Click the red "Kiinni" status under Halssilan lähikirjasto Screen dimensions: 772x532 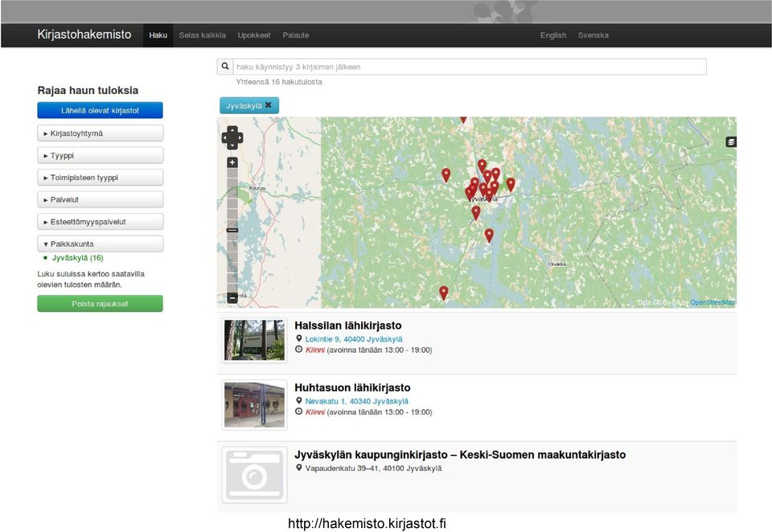pyautogui.click(x=314, y=350)
